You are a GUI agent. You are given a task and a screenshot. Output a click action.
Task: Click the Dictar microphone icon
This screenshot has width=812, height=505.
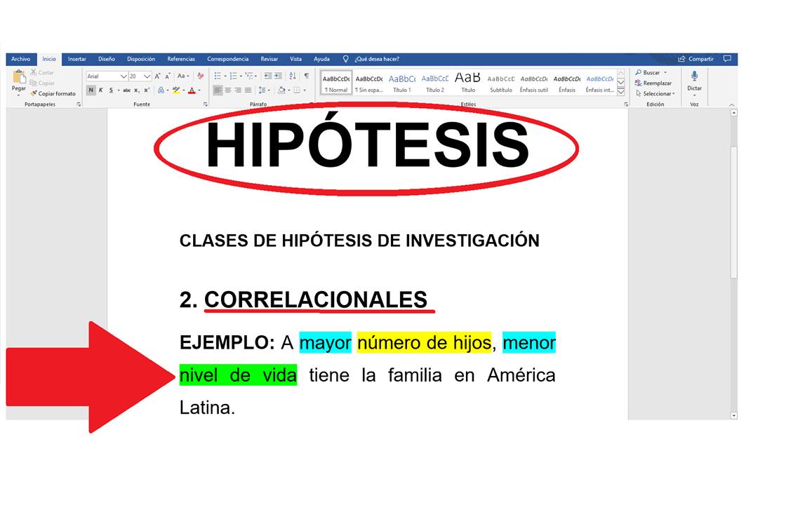(695, 76)
